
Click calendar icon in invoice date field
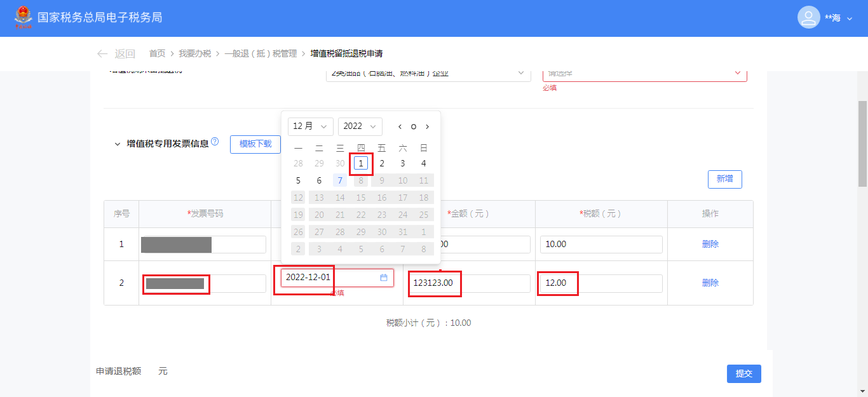coord(384,278)
